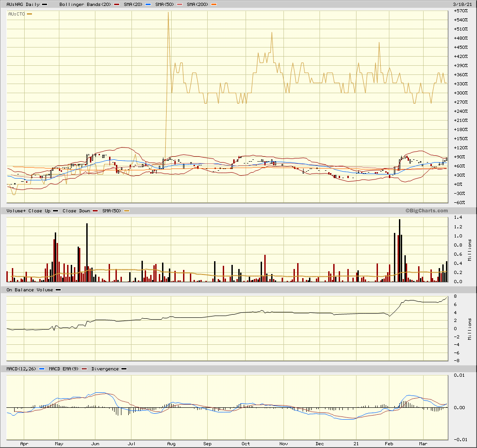Screen dimensions: 477x448
Task: Click the 8 value on the OBV axis
Action: coord(456,296)
